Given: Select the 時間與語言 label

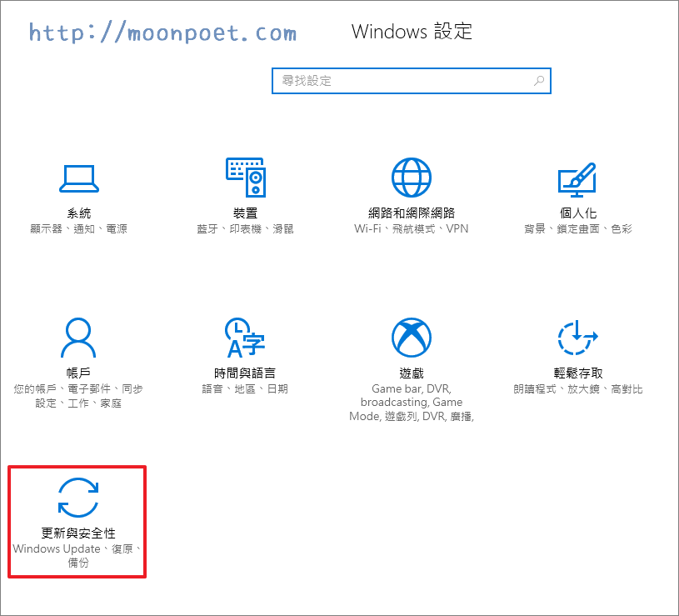Looking at the screenshot, I should (245, 373).
